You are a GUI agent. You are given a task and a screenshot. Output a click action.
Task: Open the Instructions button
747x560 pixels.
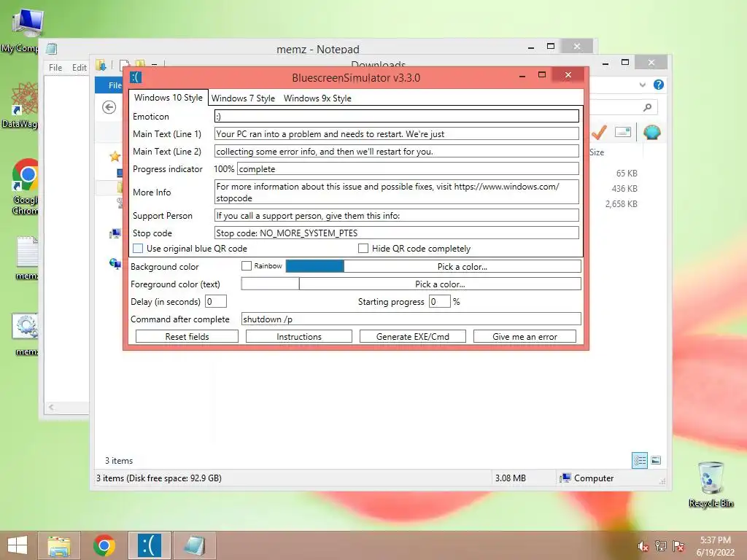coord(298,336)
